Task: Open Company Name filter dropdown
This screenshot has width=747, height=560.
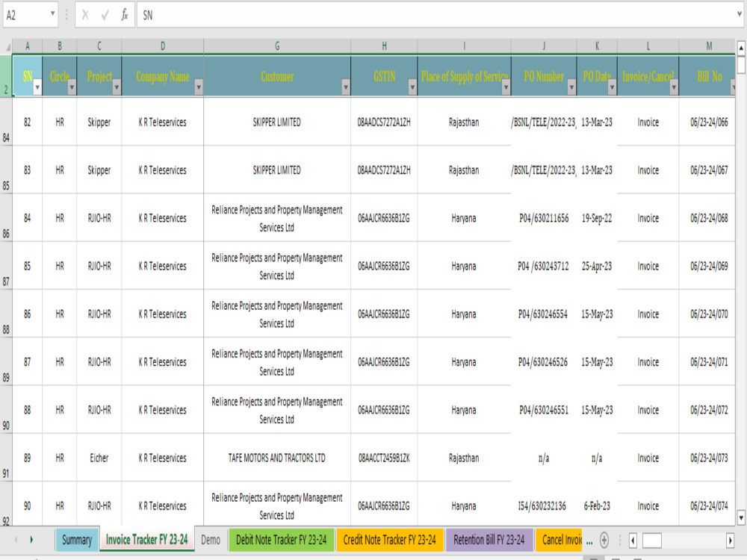Action: [x=198, y=87]
